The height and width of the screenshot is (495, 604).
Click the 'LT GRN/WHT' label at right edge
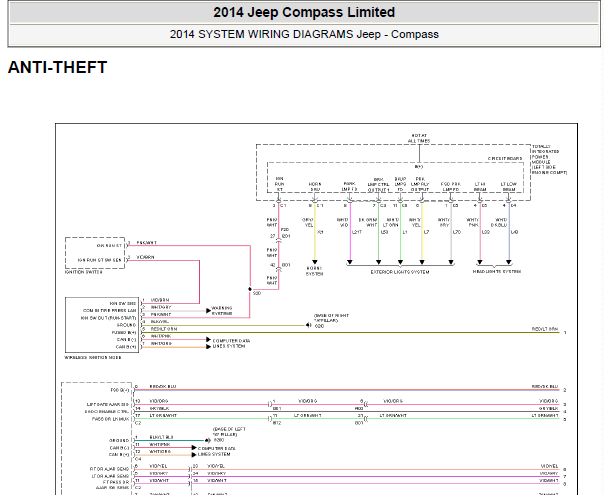pos(545,416)
